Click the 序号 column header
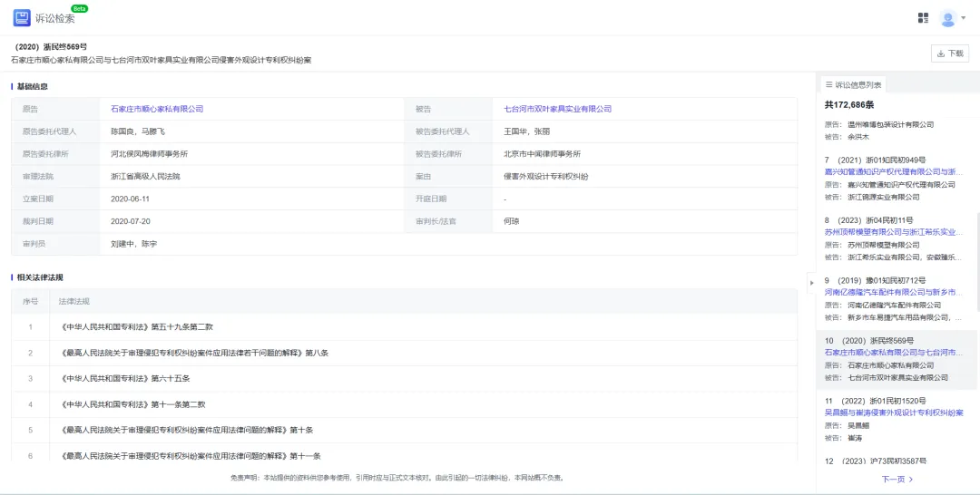Screen dimensions: 980x495 [30, 301]
